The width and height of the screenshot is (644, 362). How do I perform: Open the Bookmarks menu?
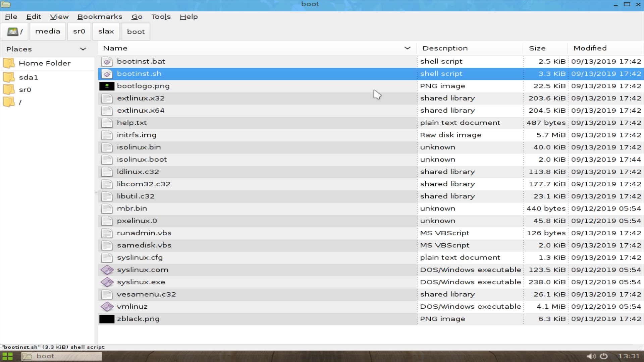(100, 17)
